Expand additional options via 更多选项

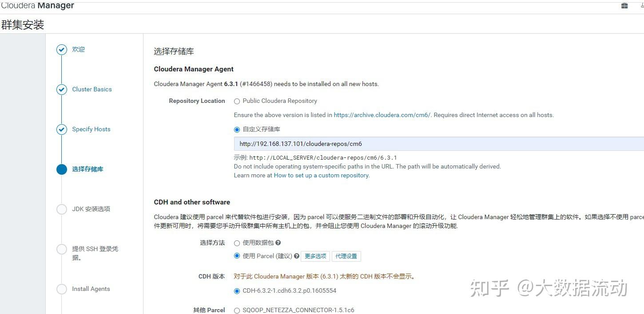point(315,256)
